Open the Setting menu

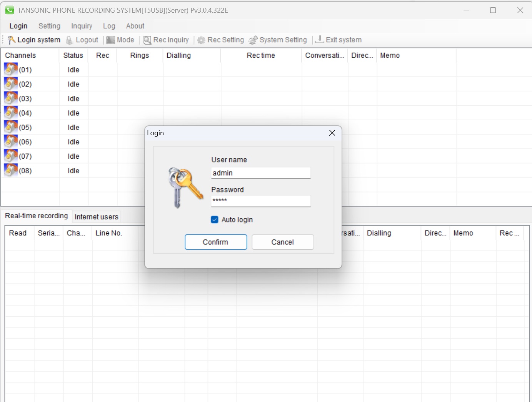(x=49, y=26)
